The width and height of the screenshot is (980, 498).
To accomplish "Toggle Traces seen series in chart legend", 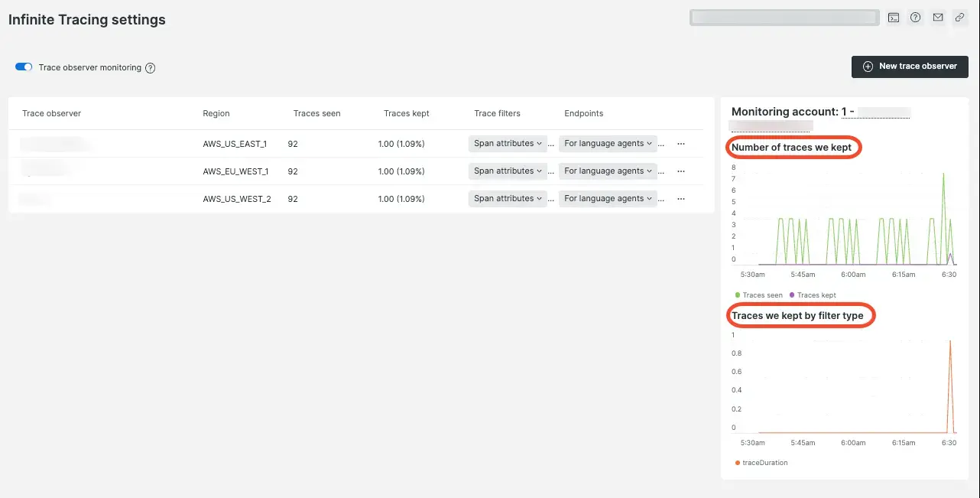I will point(759,295).
